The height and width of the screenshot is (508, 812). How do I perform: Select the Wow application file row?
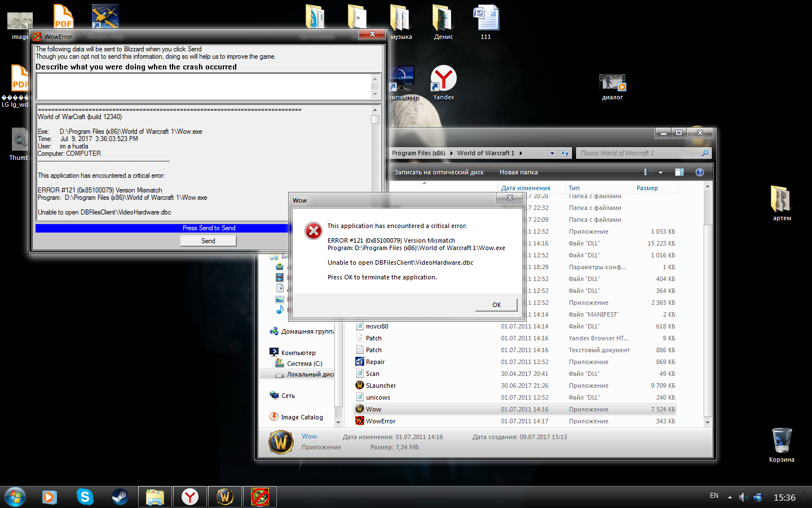tap(515, 409)
